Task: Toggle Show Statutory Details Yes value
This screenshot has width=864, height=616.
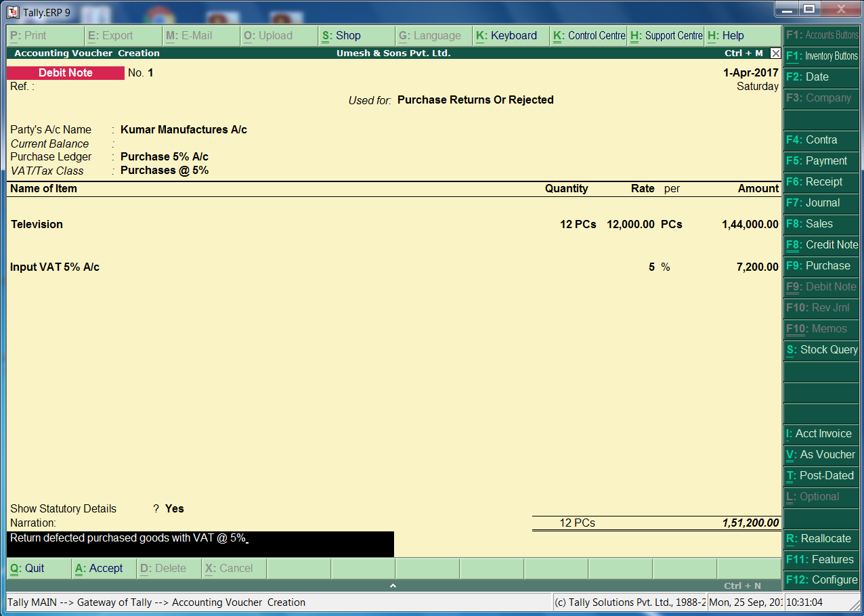Action: (x=175, y=509)
